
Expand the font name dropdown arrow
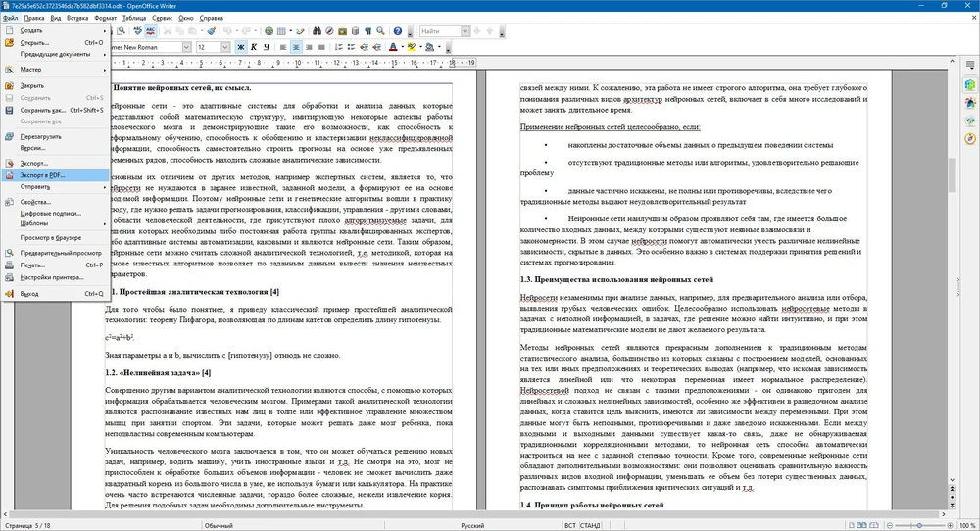pos(187,47)
